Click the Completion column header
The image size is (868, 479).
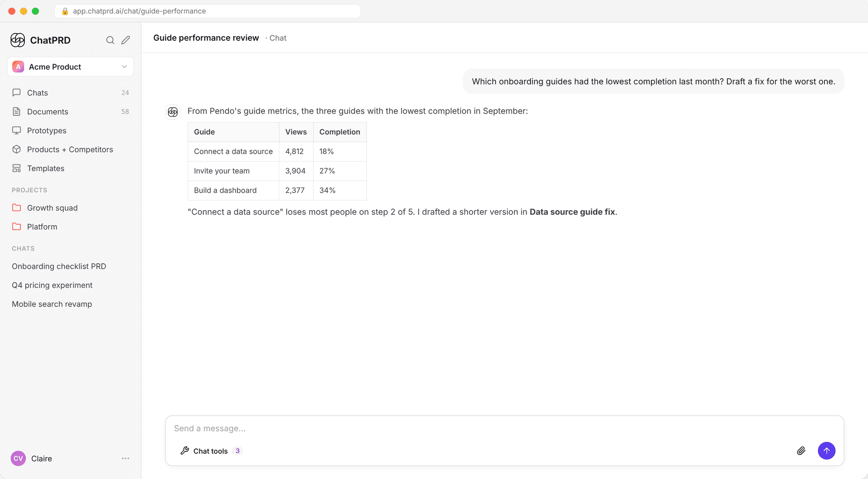pyautogui.click(x=340, y=132)
